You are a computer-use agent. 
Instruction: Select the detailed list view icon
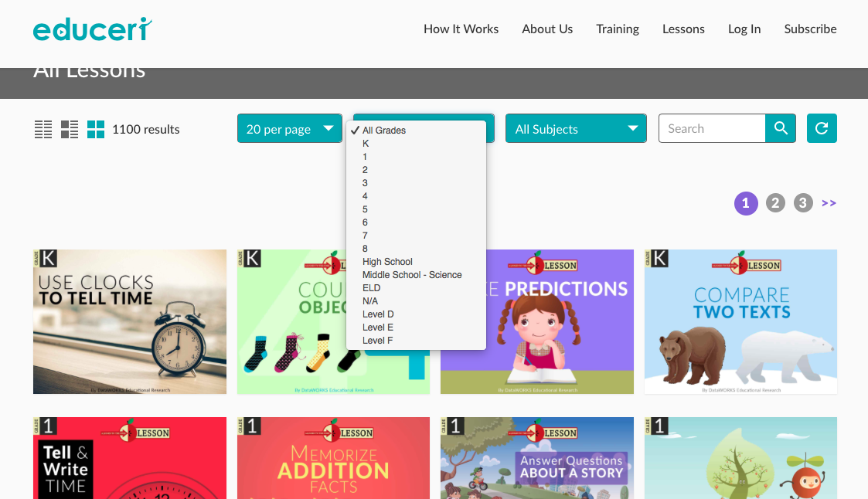70,129
